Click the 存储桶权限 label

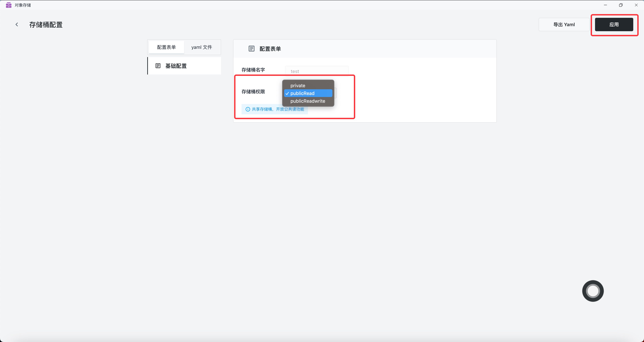click(x=253, y=92)
